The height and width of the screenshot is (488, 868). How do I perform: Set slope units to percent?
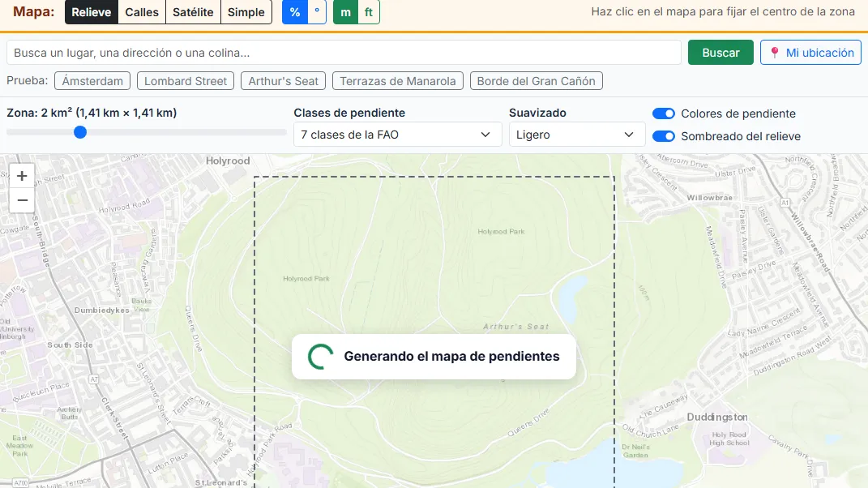(294, 12)
